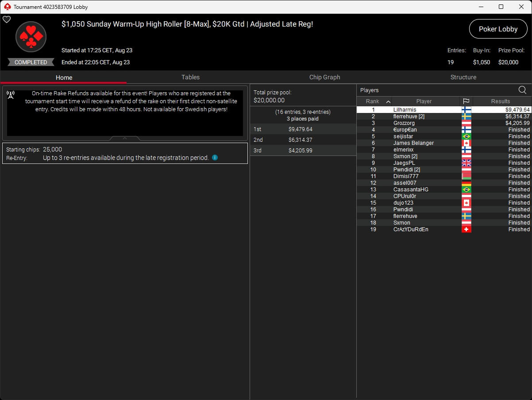Collapse the announcement panel with up chevron

125,138
